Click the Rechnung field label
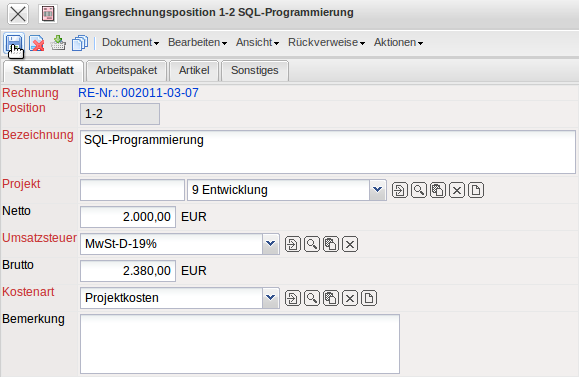This screenshot has width=579, height=377. click(30, 93)
